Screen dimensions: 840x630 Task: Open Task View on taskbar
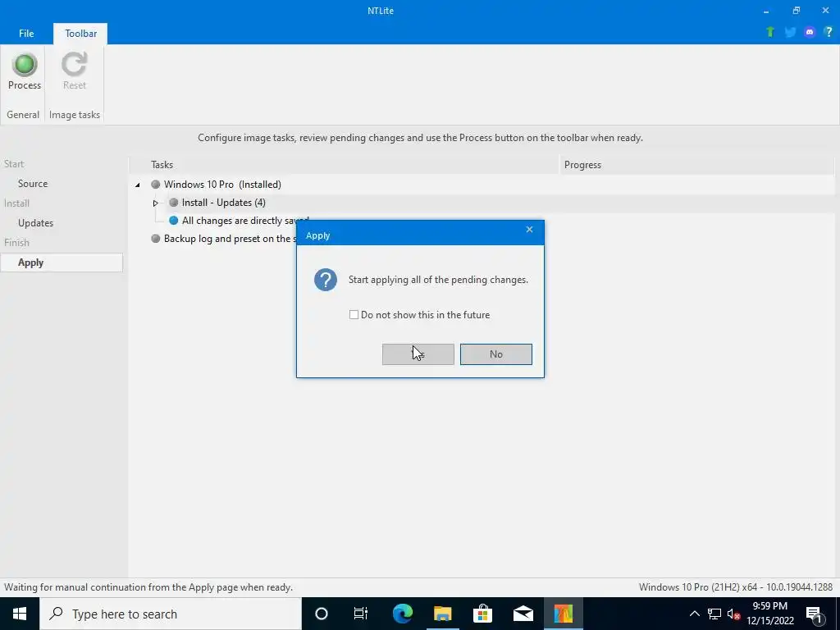pyautogui.click(x=361, y=614)
